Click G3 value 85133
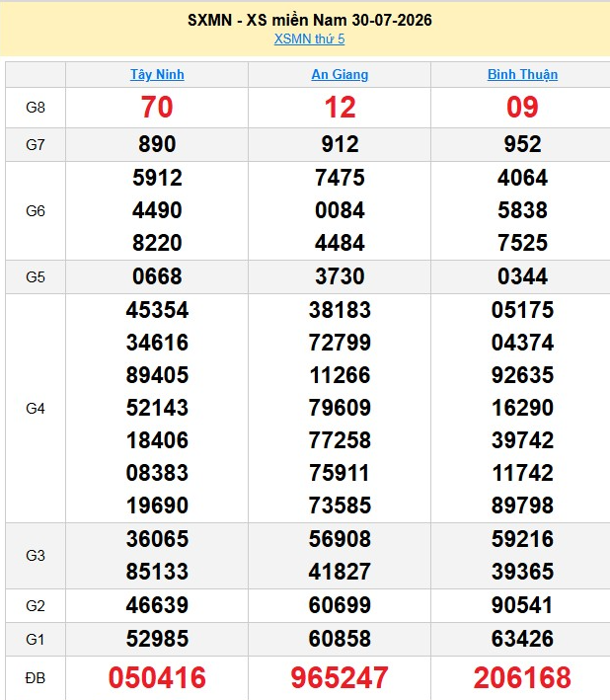610x700 pixels. pos(157,572)
